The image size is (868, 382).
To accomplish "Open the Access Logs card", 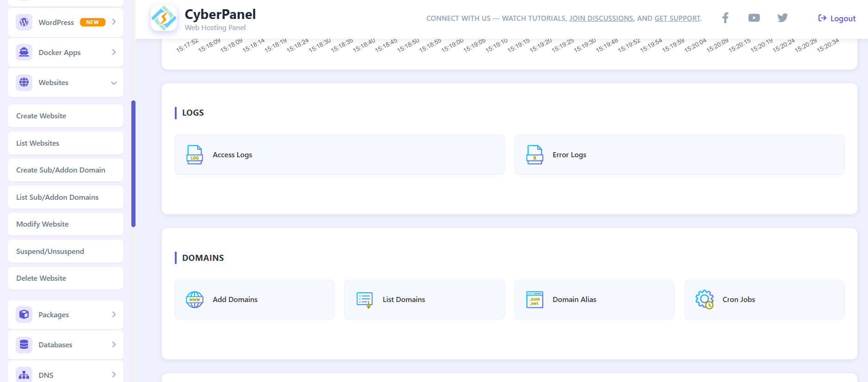I will pos(339,154).
